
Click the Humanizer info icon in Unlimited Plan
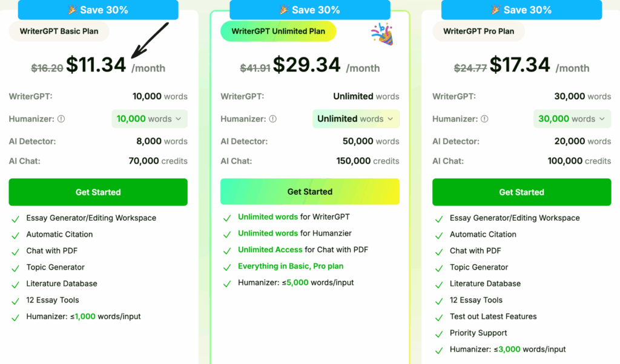click(x=273, y=119)
